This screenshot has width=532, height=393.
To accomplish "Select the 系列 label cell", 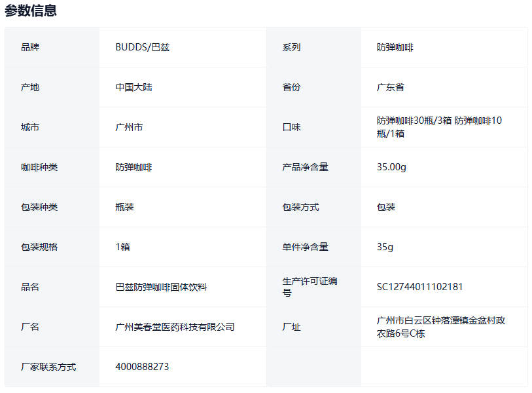I will [x=313, y=47].
